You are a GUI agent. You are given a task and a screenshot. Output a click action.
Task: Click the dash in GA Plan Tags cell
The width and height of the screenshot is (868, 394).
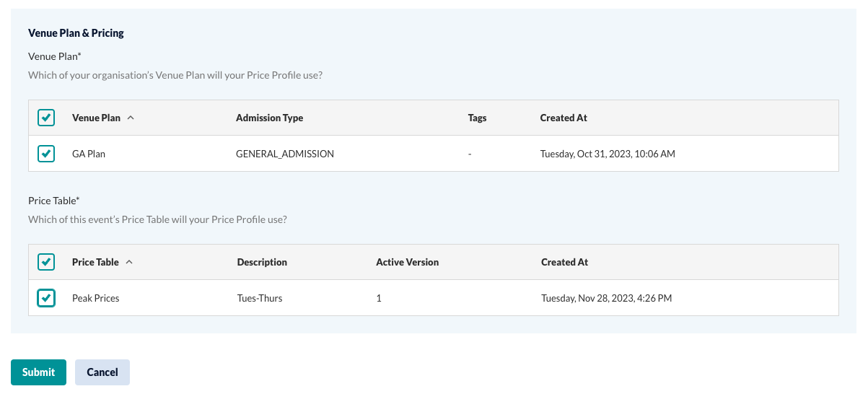pos(470,154)
